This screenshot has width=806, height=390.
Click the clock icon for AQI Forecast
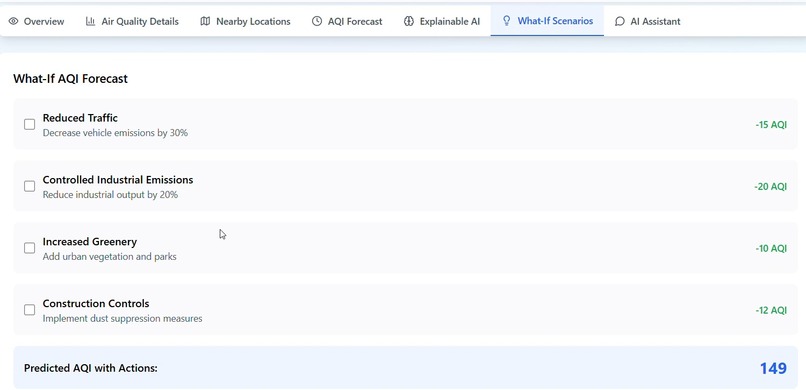(317, 21)
